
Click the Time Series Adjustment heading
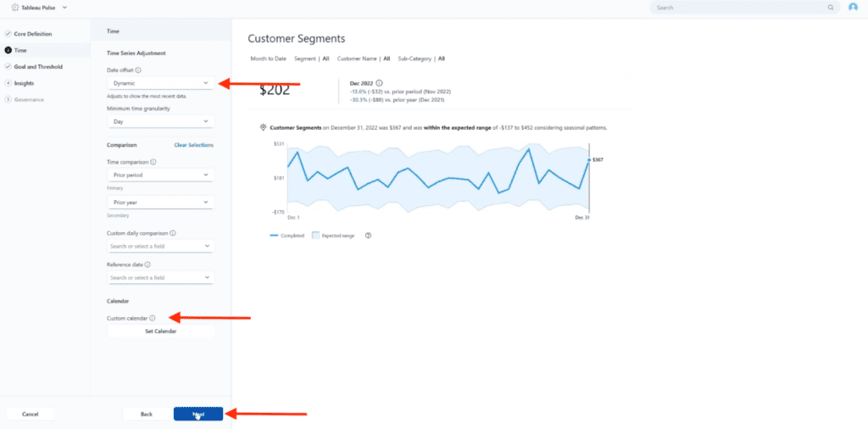tap(136, 53)
